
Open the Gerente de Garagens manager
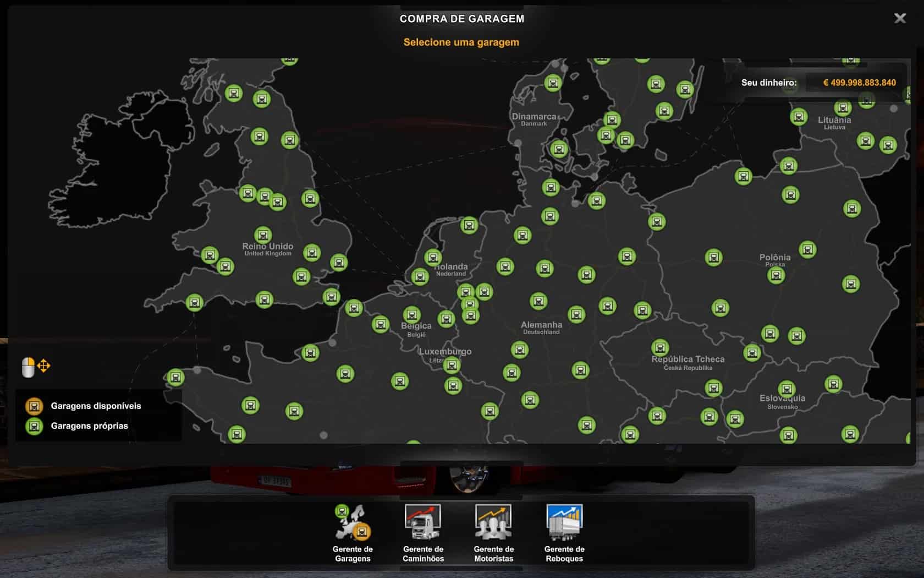[353, 532]
